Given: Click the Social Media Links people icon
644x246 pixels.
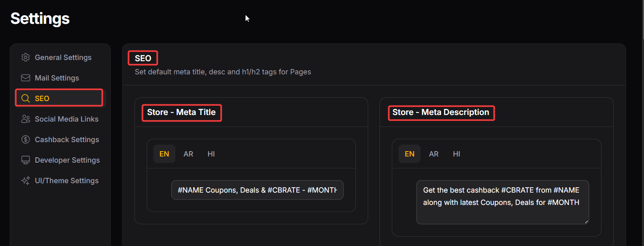Looking at the screenshot, I should pyautogui.click(x=25, y=119).
